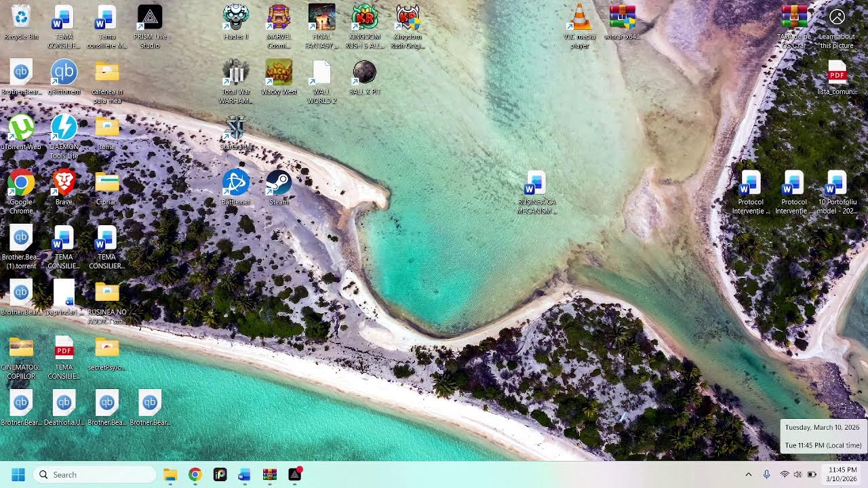868x488 pixels.
Task: Select KINGDOM RUSH 5 ALL shortcut
Action: 365,26
